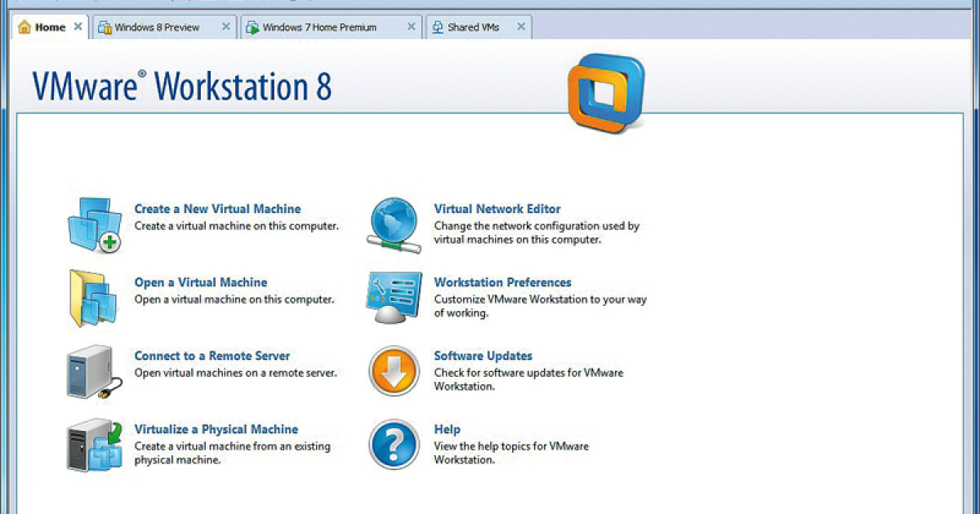
Task: Click the Create a New Virtual Machine icon
Action: (94, 224)
